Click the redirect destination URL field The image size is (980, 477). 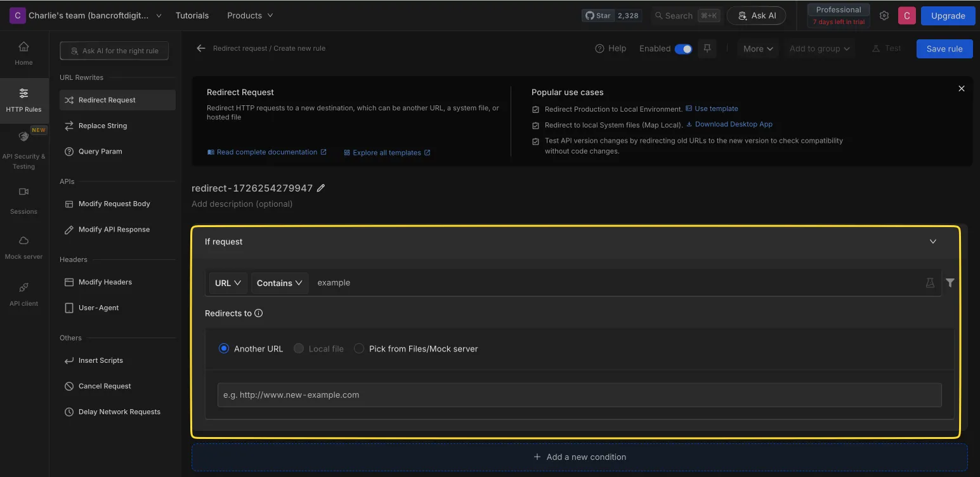(579, 395)
